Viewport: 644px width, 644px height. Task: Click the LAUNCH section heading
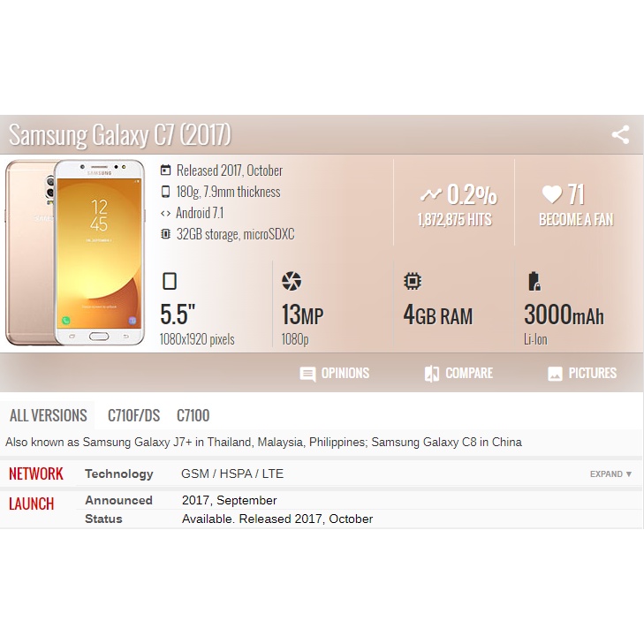point(32,504)
